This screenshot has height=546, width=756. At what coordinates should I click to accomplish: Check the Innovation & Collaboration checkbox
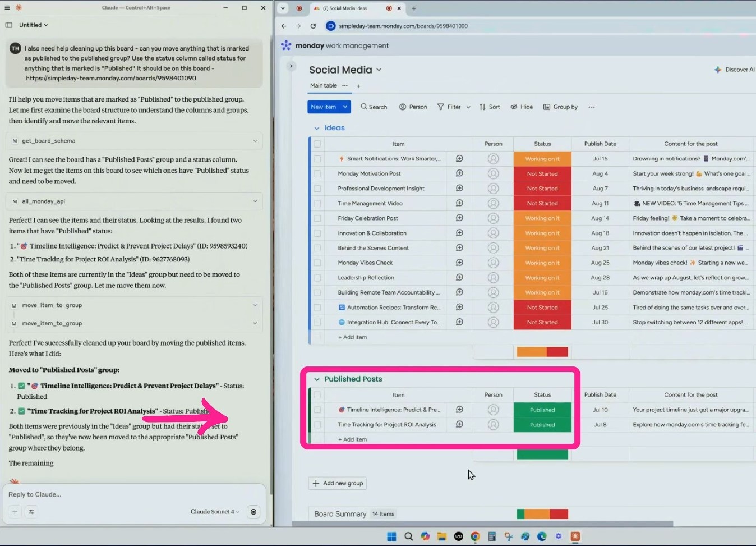click(317, 233)
